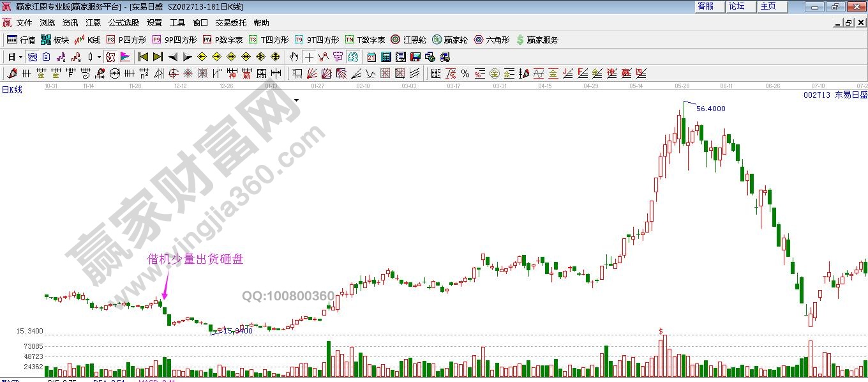This screenshot has height=382, width=868.
Task: Click the floppy disk save icon
Action: (x=415, y=57)
